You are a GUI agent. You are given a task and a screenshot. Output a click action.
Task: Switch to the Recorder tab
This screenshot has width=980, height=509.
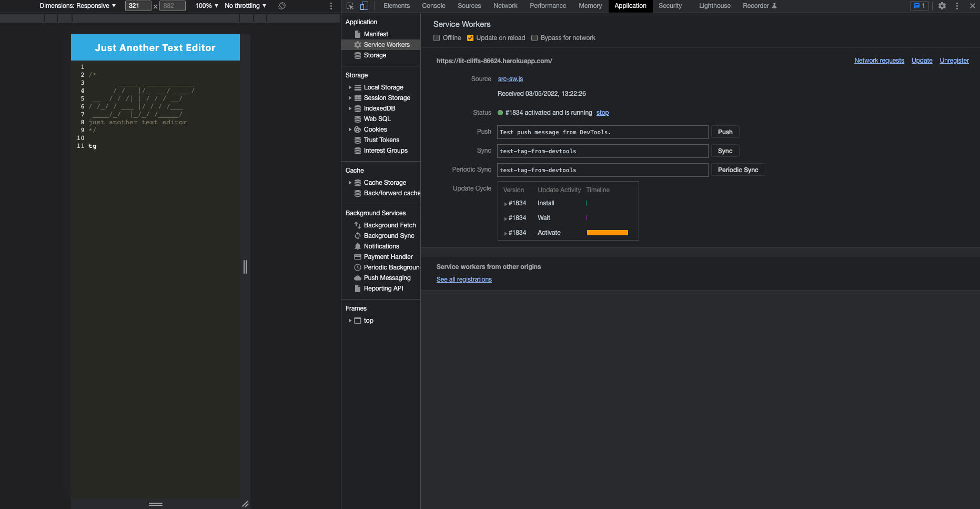click(760, 6)
